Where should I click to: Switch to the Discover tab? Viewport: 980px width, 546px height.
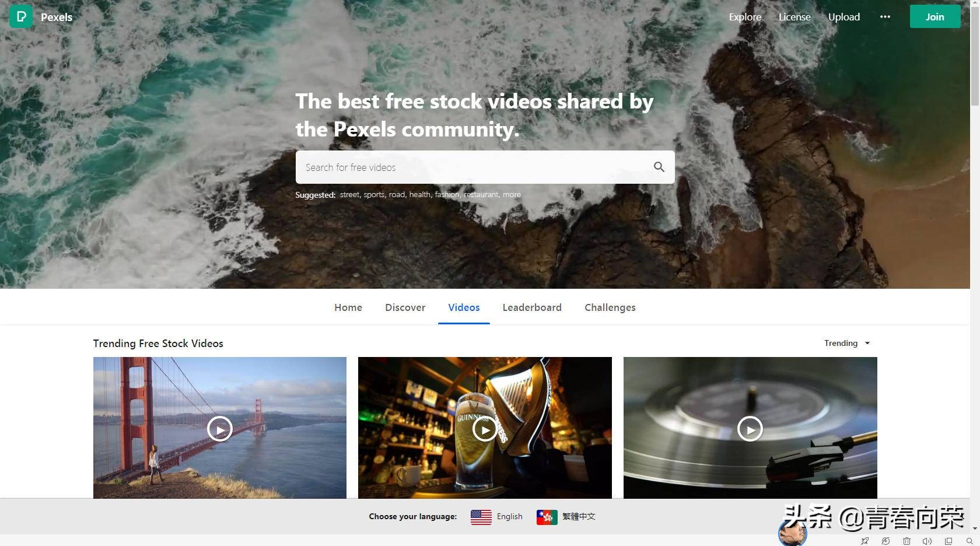[x=405, y=307]
